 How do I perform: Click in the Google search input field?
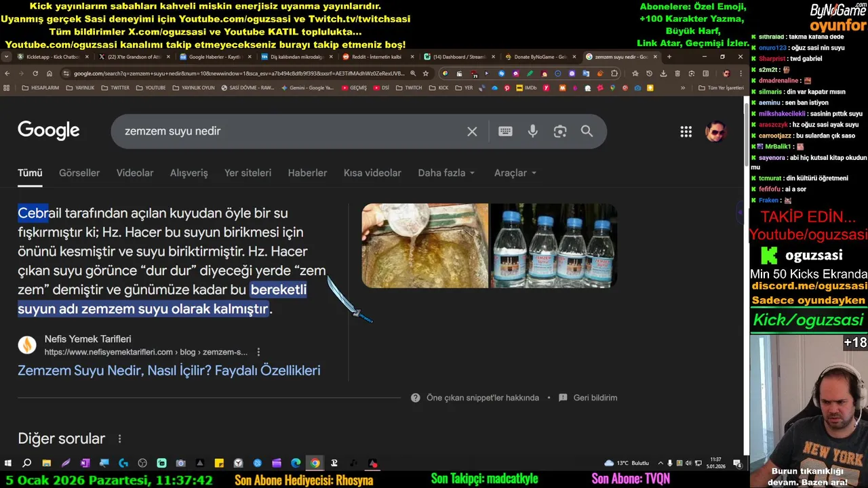tap(292, 131)
